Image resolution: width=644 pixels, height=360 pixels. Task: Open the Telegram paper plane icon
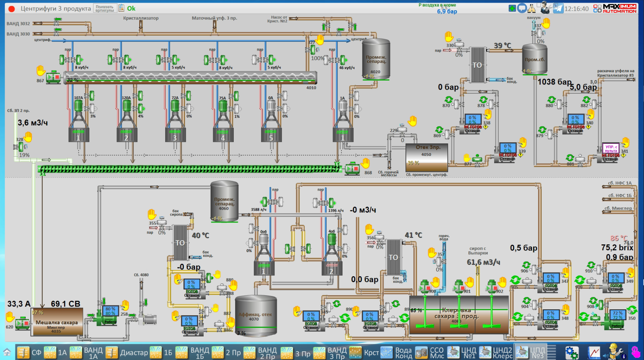[x=558, y=8]
